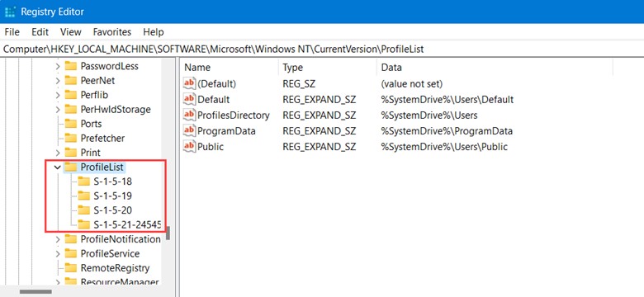Select the Public value name

click(211, 147)
